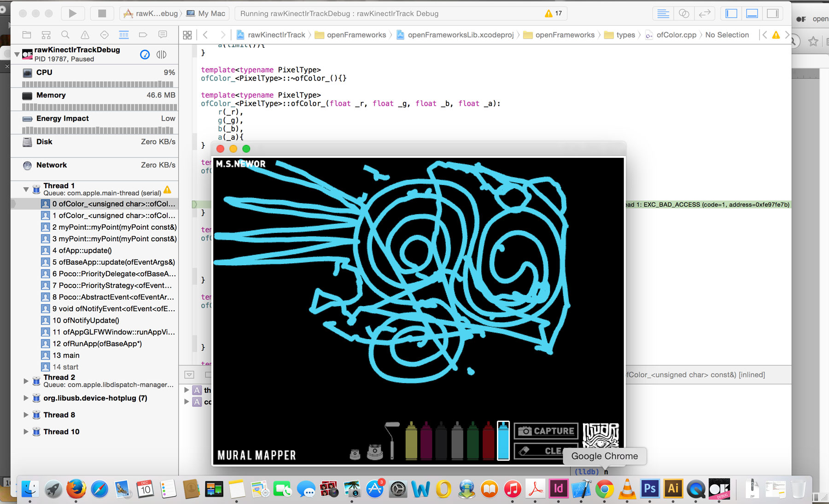Select the Debug navigator icon
Image resolution: width=829 pixels, height=504 pixels.
click(x=123, y=35)
